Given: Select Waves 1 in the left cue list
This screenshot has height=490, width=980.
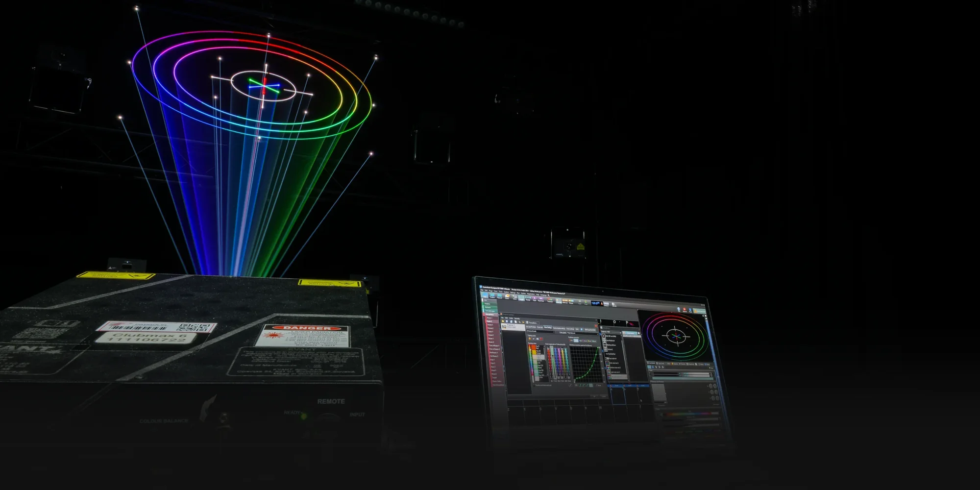Looking at the screenshot, I should pyautogui.click(x=490, y=325).
